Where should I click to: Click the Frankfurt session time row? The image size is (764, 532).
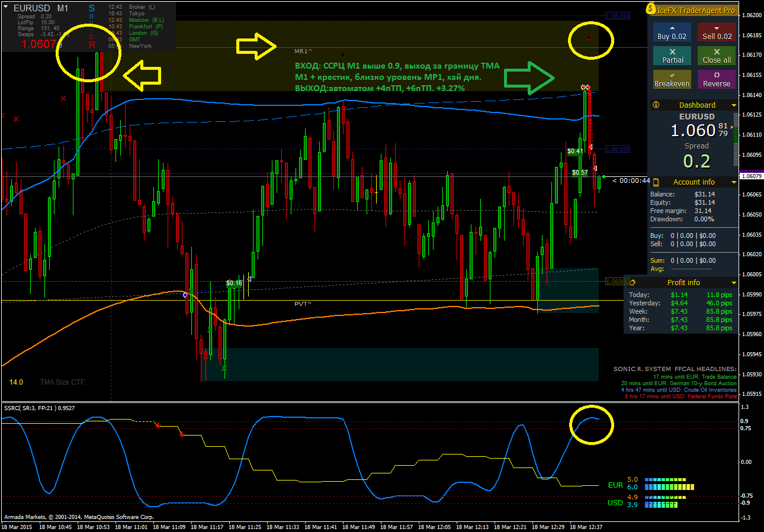pos(136,27)
